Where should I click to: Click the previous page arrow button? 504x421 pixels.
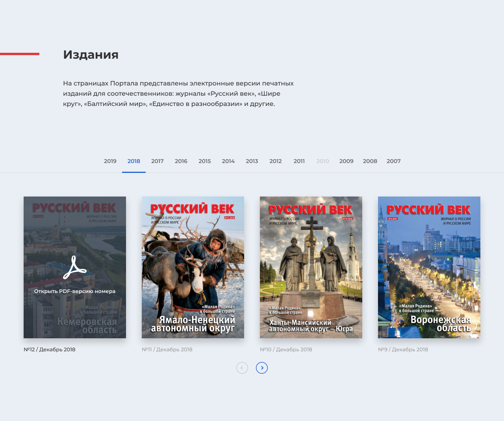(242, 368)
